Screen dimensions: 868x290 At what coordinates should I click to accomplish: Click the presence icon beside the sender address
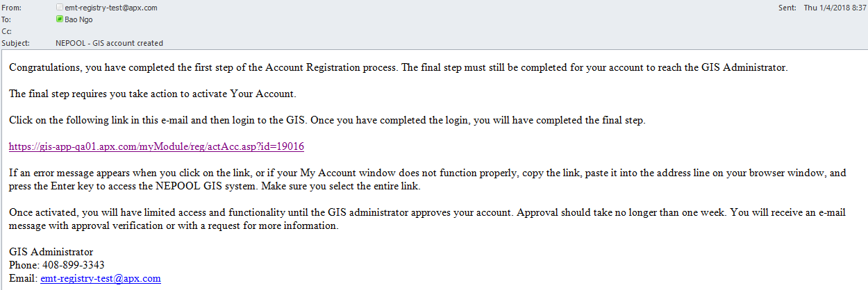coord(59,8)
